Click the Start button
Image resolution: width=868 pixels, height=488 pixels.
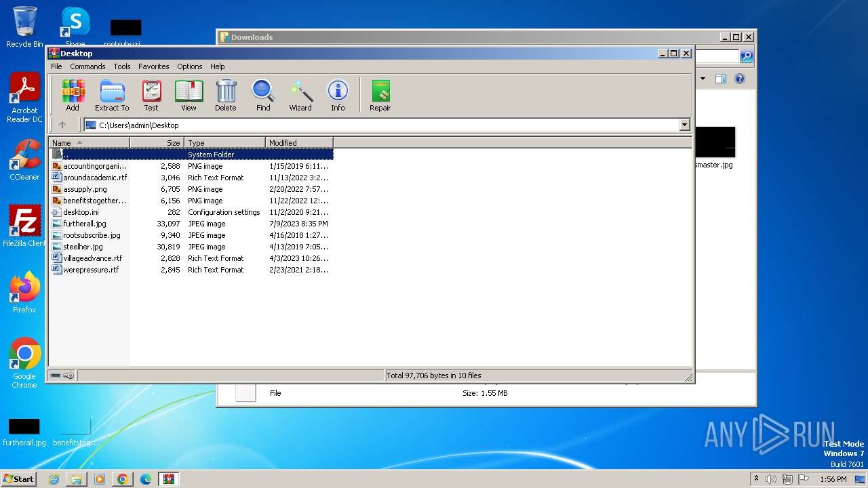(x=18, y=479)
